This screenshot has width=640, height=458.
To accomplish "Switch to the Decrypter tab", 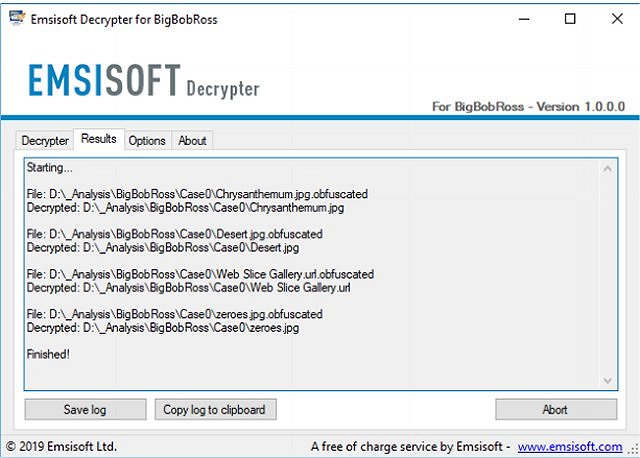I will click(x=45, y=140).
